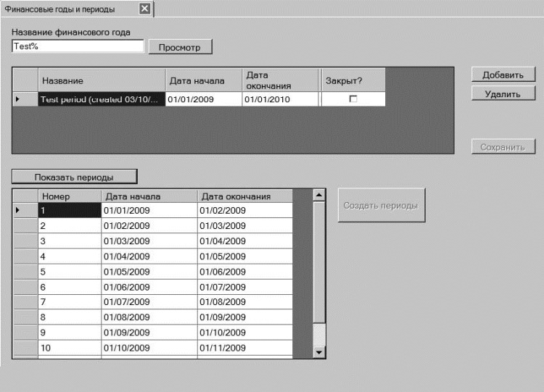This screenshot has height=392, width=544.
Task: Click the Создать периоды button
Action: click(382, 205)
